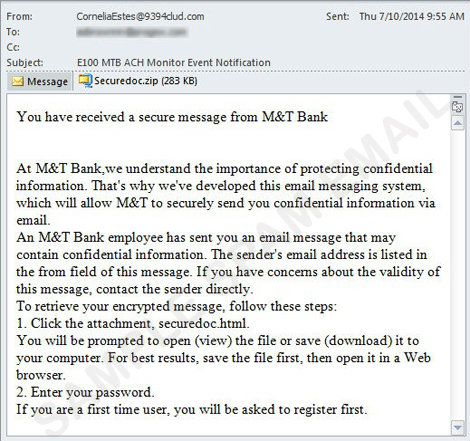Click the vertical scrollbar track in message body
The width and height of the screenshot is (470, 441).
pyautogui.click(x=458, y=275)
